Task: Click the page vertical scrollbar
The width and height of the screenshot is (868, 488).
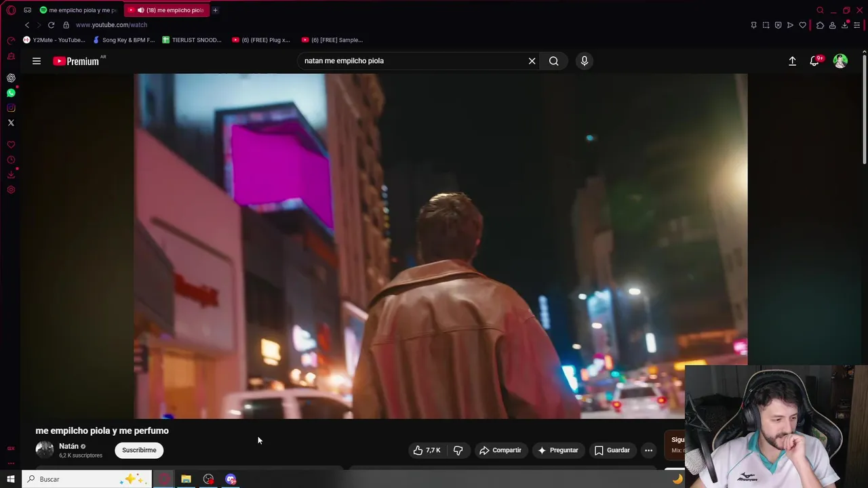Action: (864, 108)
